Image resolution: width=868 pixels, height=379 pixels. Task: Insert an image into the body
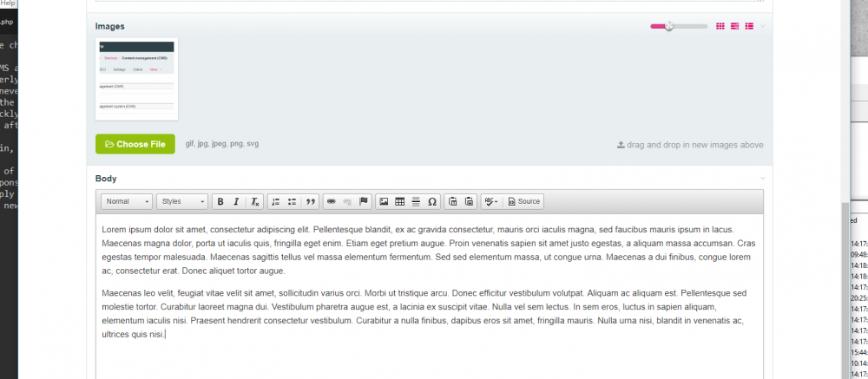click(x=384, y=201)
